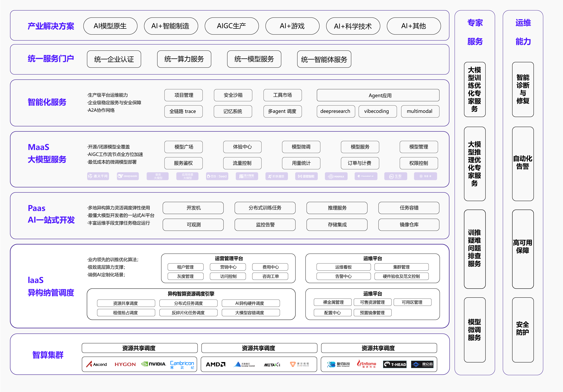Click the 智能诊断与修复 panel
Image resolution: width=563 pixels, height=392 pixels.
tap(523, 89)
